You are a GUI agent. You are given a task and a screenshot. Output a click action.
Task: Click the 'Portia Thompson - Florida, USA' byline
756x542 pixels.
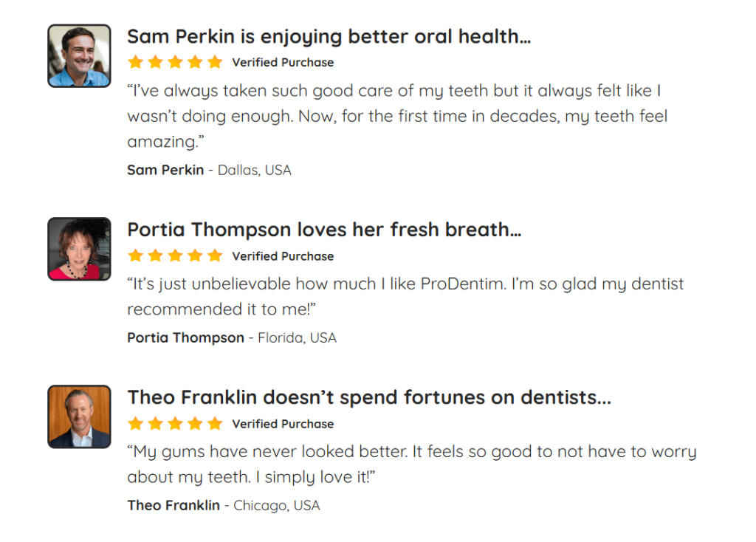tap(231, 337)
